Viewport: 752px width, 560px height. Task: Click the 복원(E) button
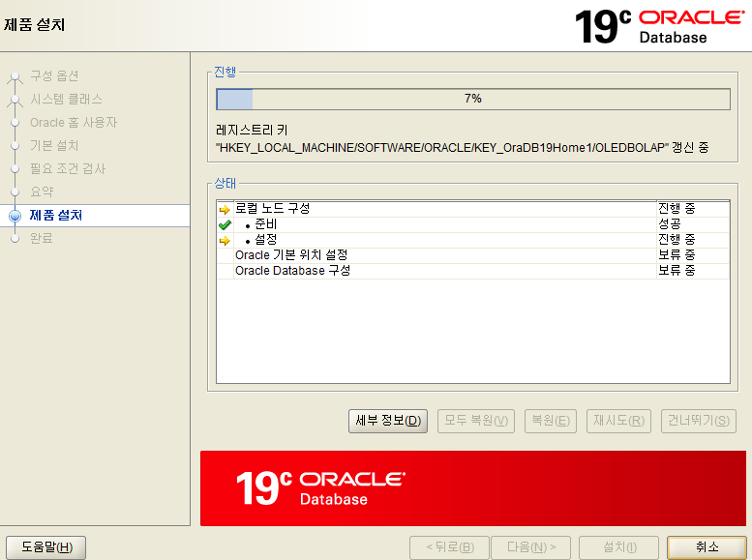pos(550,421)
